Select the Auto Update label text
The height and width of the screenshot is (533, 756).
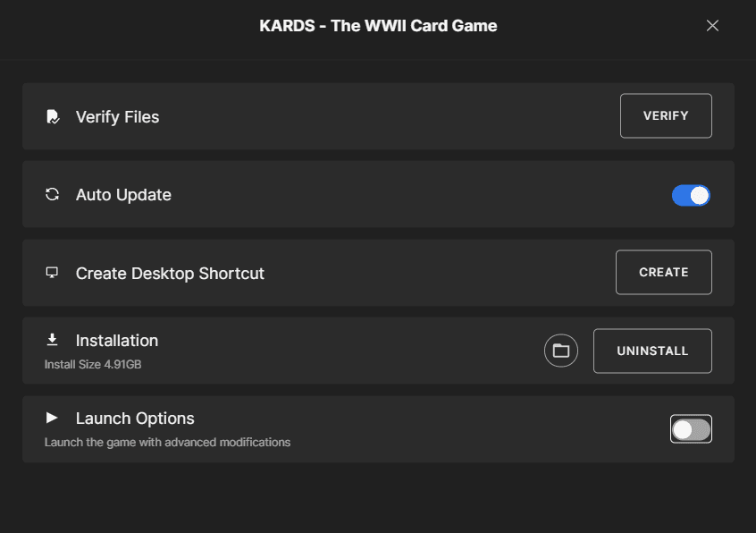click(123, 195)
